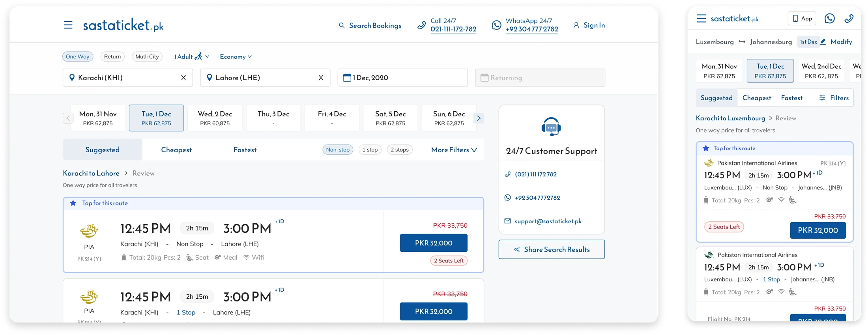Clear the Lahore (LHE) destination field

click(321, 78)
